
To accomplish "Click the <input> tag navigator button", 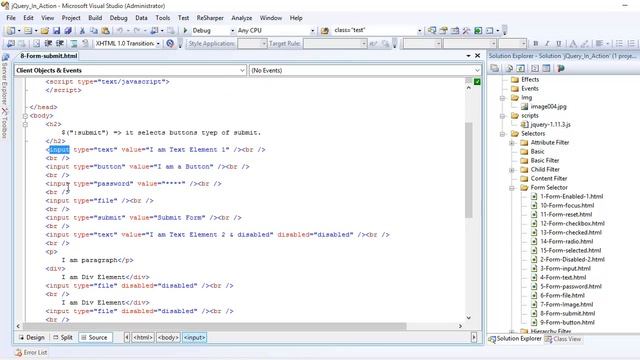I will (195, 338).
